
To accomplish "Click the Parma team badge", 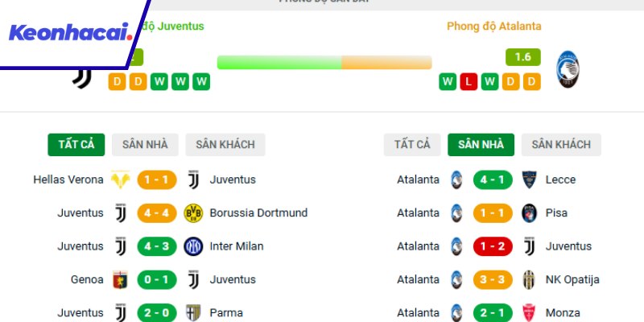I will tap(193, 312).
